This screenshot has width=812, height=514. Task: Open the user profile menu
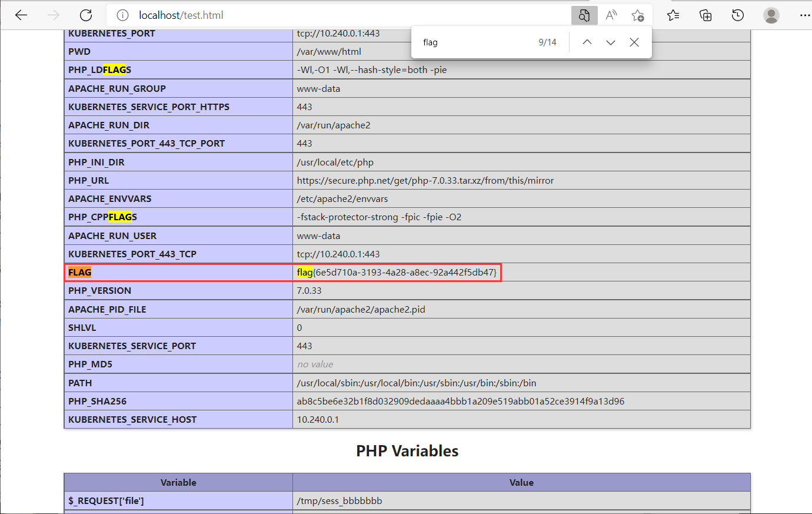[771, 15]
